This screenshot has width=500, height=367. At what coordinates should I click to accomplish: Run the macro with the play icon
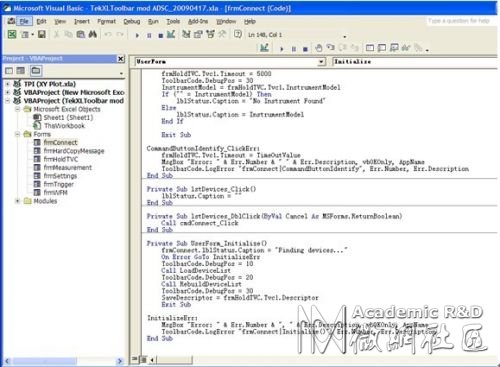(x=137, y=35)
